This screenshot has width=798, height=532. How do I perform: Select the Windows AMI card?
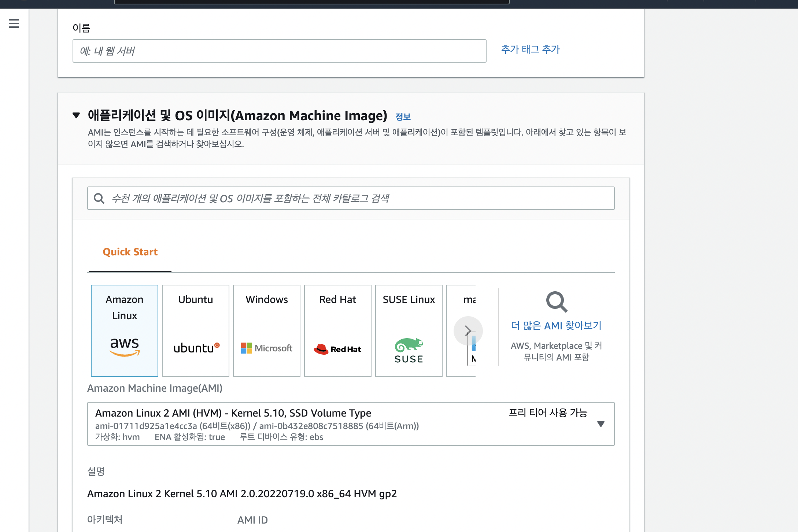tap(267, 331)
